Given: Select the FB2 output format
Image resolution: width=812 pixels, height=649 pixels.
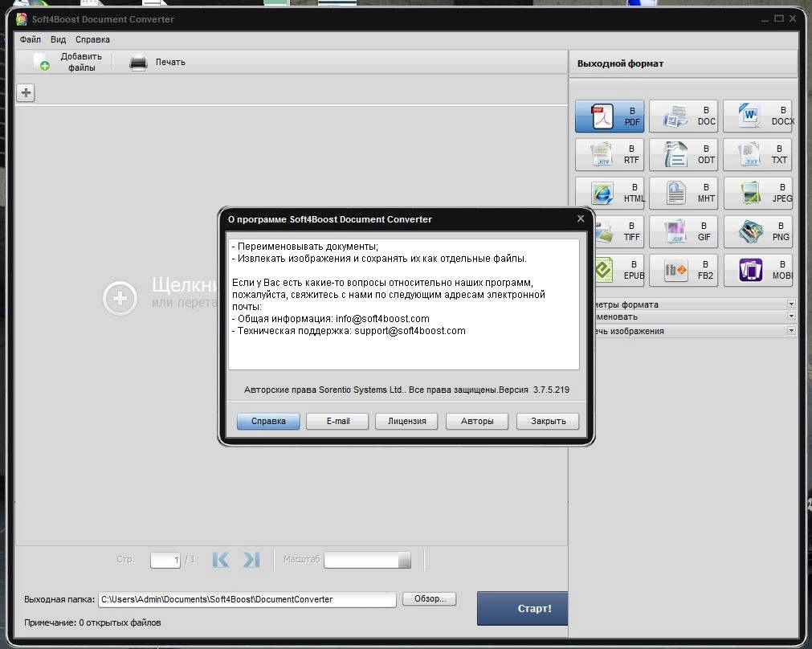Looking at the screenshot, I should pyautogui.click(x=683, y=270).
